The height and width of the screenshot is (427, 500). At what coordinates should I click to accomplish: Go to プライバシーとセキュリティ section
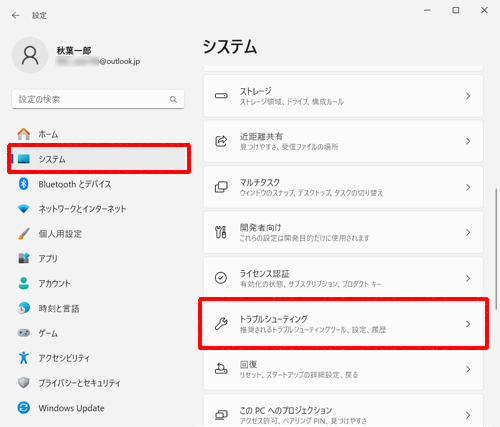(99, 383)
